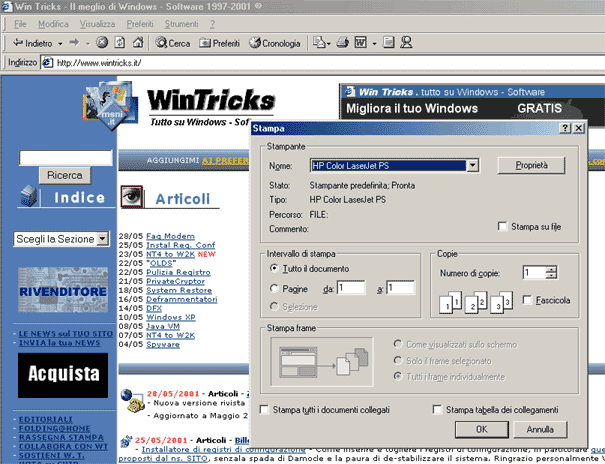Click OK in the Stampa dialog
The width and height of the screenshot is (605, 464).
(482, 429)
